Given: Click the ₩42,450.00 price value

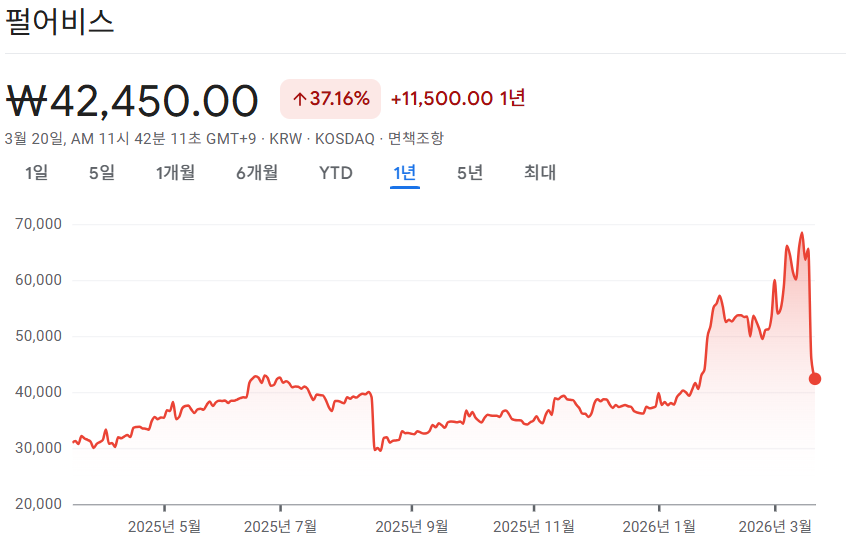Looking at the screenshot, I should (x=132, y=101).
